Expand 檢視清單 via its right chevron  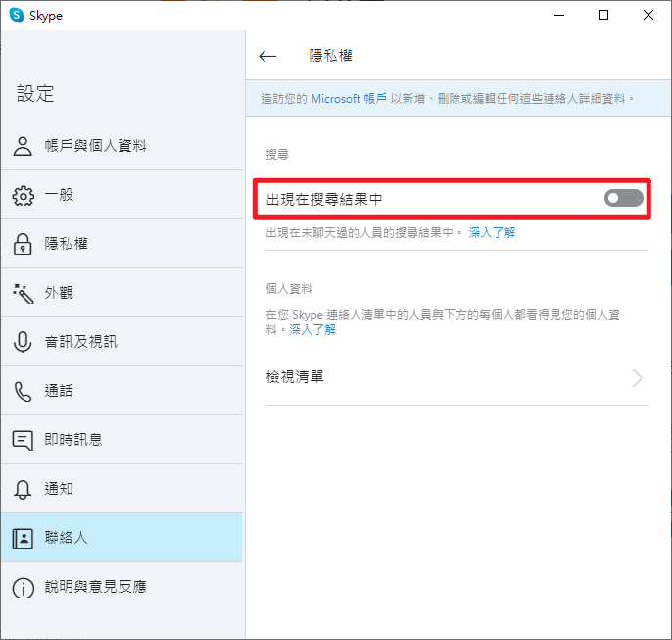(638, 378)
